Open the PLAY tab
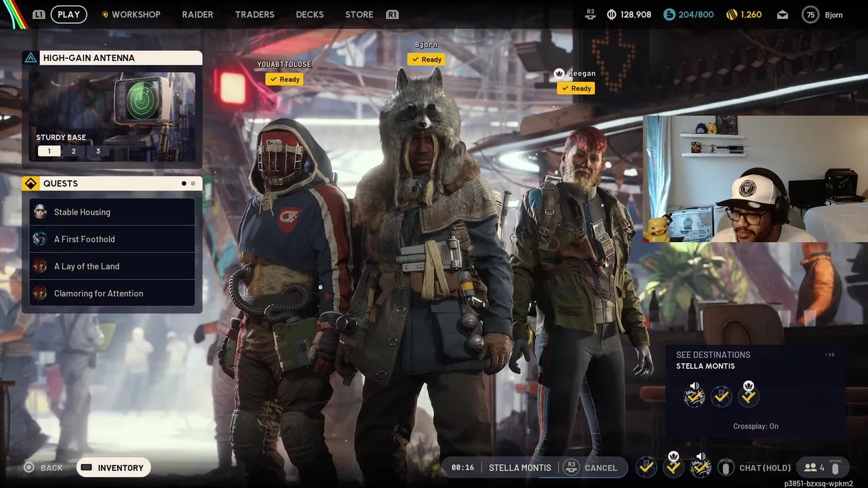Screen dimensions: 868x488 pos(68,14)
